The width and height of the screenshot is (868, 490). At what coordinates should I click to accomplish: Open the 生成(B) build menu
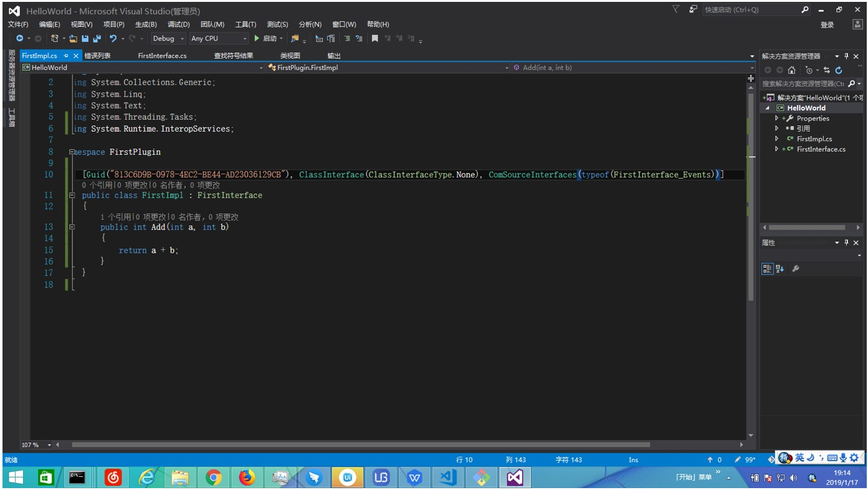click(x=146, y=24)
